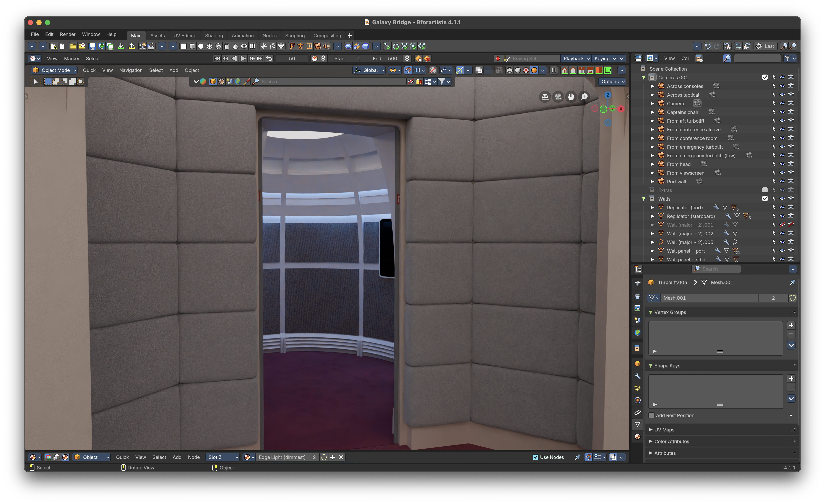This screenshot has width=825, height=504.
Task: Open the Render menu
Action: point(68,34)
